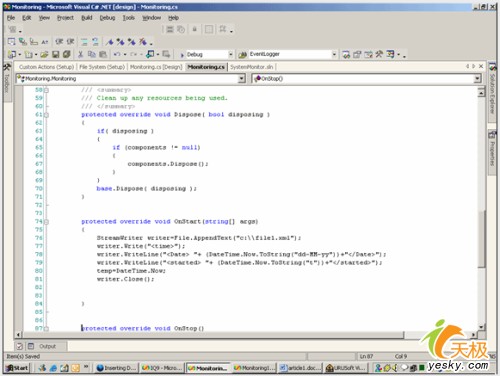Viewport: 500px width, 376px height.
Task: Switch to IQ9 - Micro... taskbar window
Action: pos(162,368)
